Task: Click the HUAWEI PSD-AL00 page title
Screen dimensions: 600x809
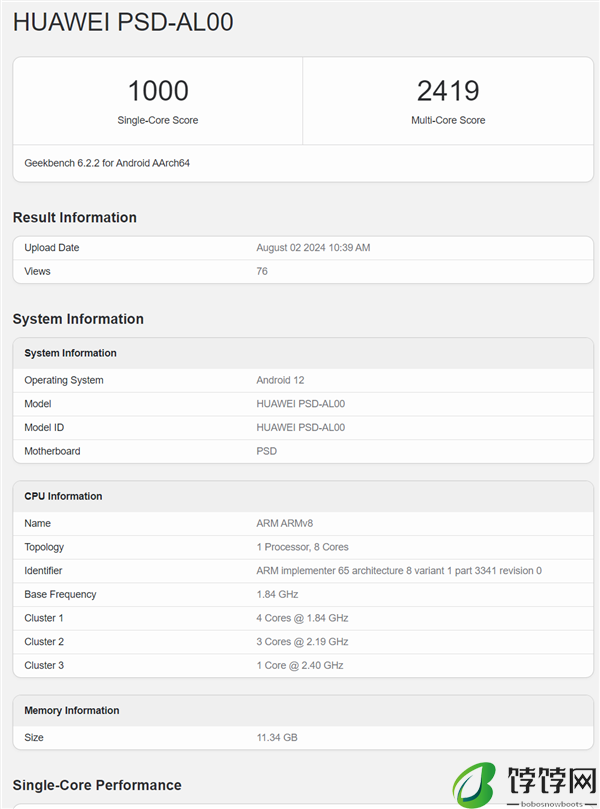Action: [123, 22]
